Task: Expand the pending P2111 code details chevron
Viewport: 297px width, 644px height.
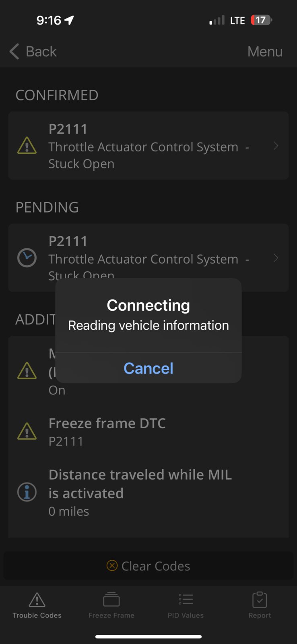Action: click(x=276, y=258)
